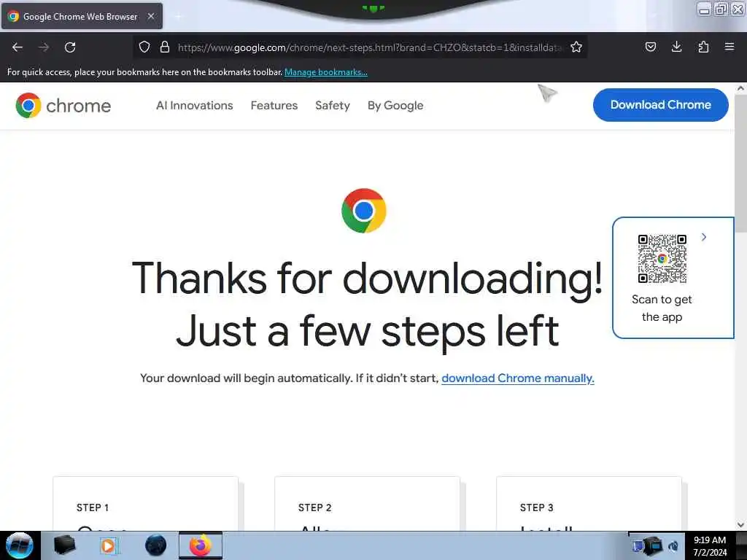Image resolution: width=747 pixels, height=560 pixels.
Task: Reload the current page
Action: pos(70,47)
